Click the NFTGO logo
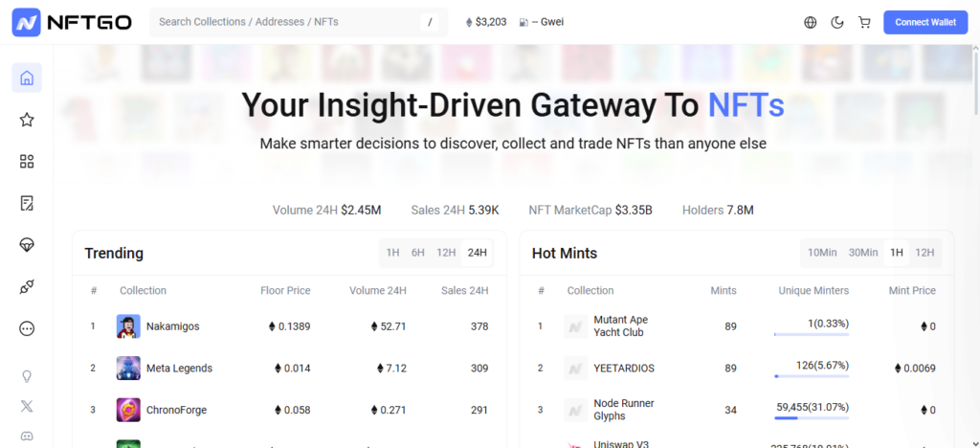This screenshot has width=980, height=448. [72, 22]
